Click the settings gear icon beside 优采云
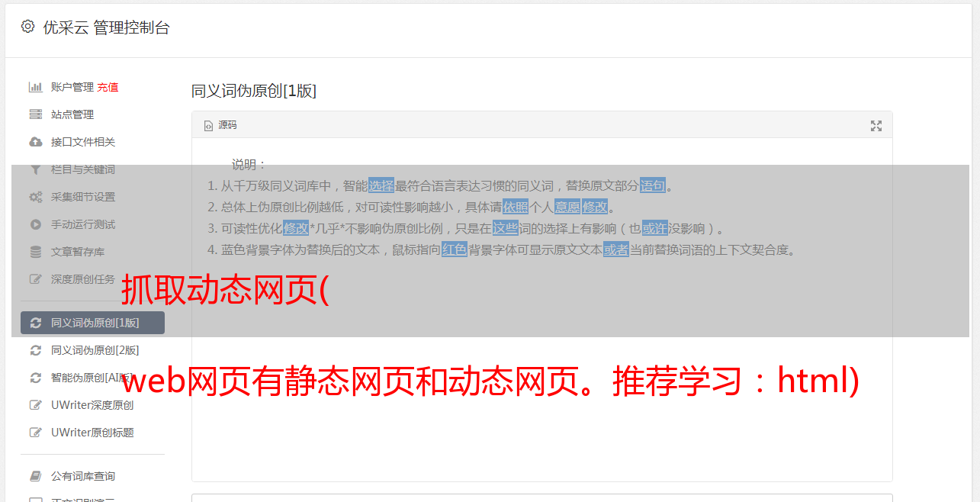The width and height of the screenshot is (980, 502). click(x=27, y=27)
